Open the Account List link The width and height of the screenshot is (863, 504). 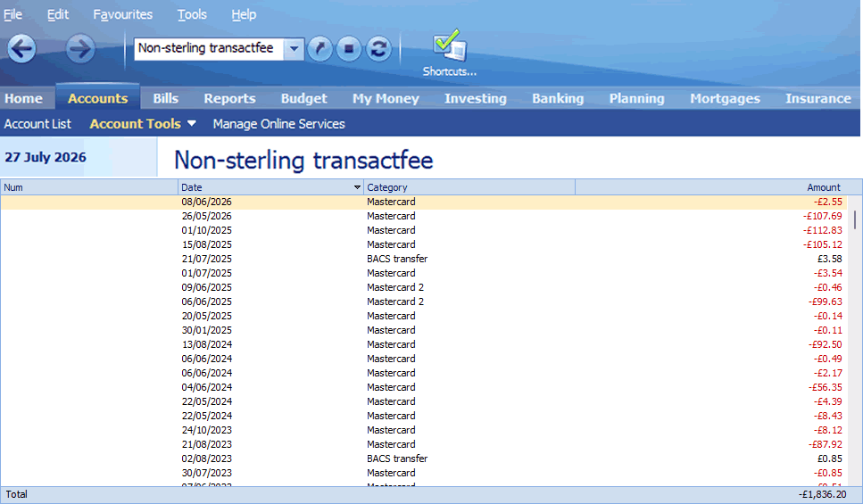[x=37, y=124]
